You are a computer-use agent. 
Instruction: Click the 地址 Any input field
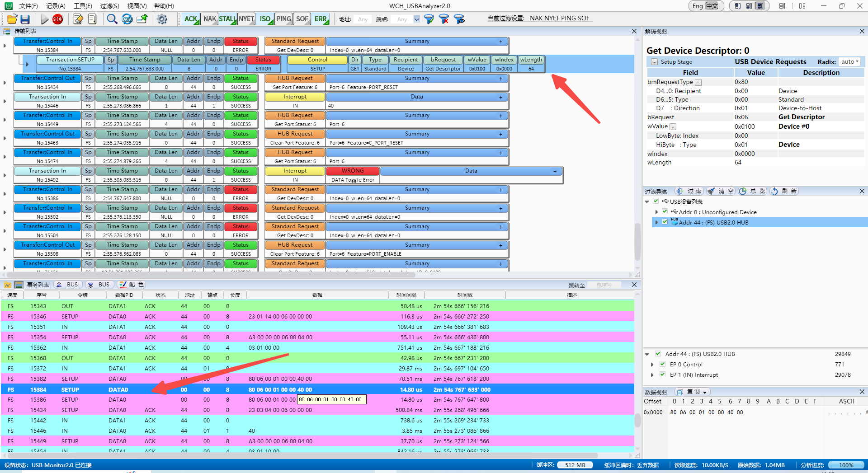362,19
